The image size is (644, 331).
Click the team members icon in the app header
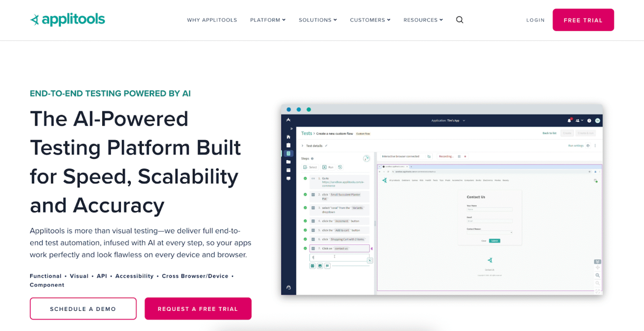coord(578,121)
